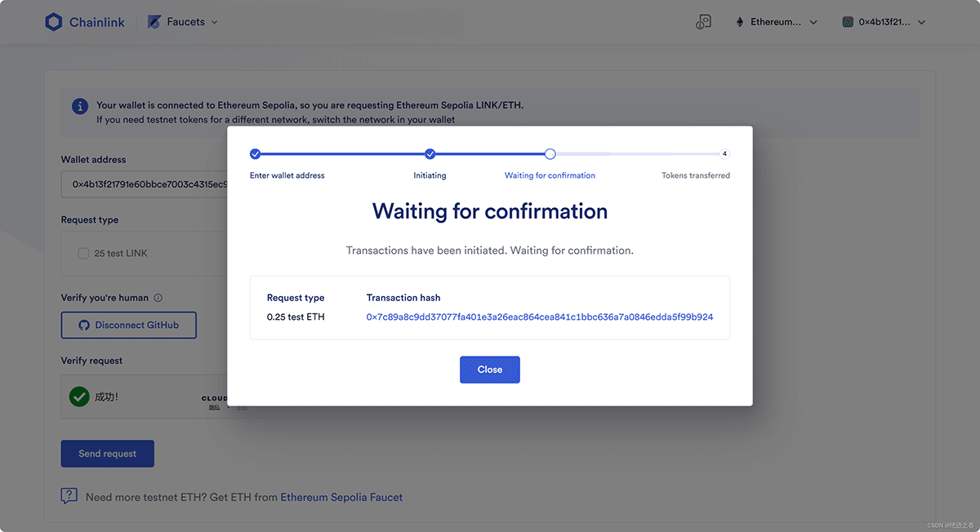Screen dimensions: 980x532
Task: Click the help icon beside Verify you're human
Action: pos(158,298)
